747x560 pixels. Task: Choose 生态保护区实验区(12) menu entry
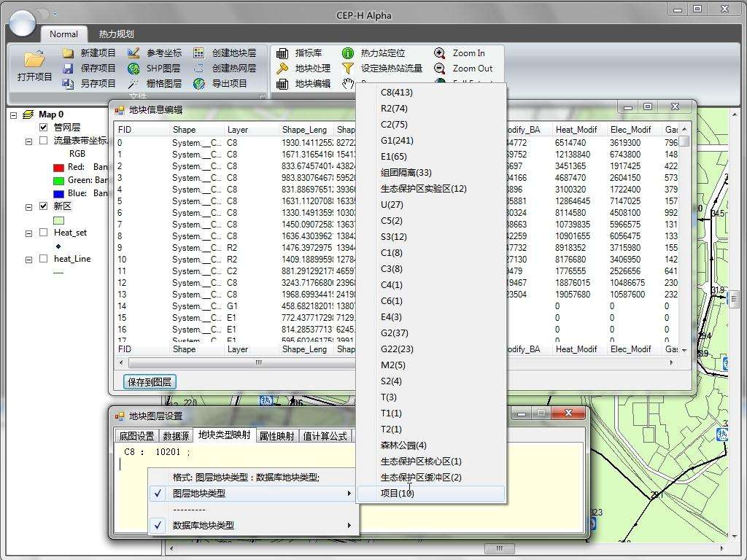(430, 189)
